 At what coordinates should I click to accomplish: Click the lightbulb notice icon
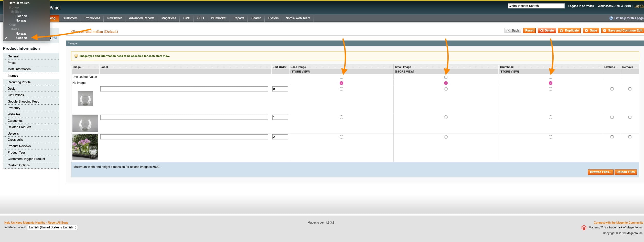[x=76, y=56]
